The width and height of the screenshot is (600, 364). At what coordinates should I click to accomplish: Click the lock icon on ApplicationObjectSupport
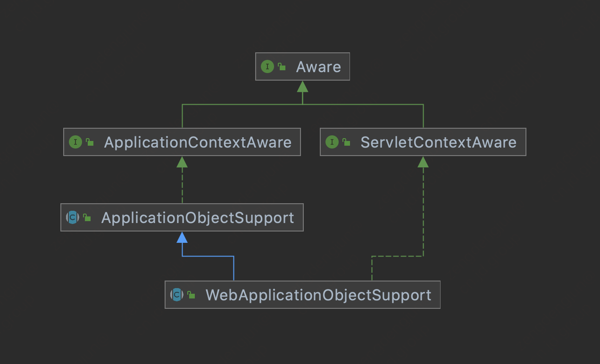pyautogui.click(x=87, y=218)
